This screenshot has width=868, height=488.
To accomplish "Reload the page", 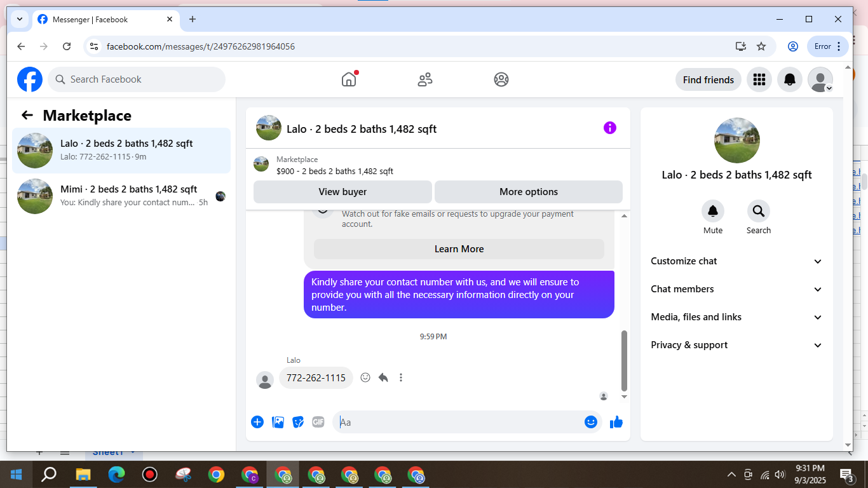I will pos(67,46).
